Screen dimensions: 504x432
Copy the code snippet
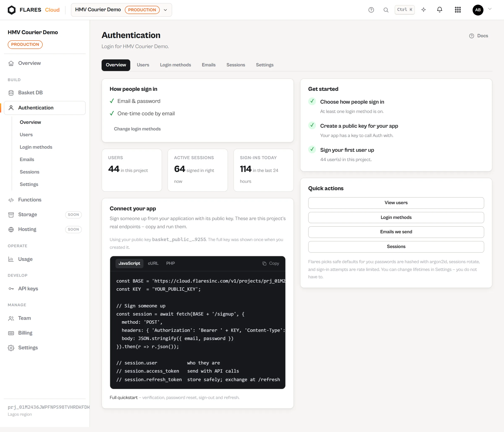(270, 263)
